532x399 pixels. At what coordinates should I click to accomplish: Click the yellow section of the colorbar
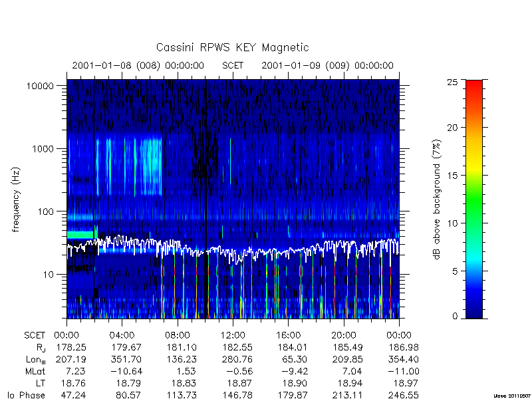(474, 166)
